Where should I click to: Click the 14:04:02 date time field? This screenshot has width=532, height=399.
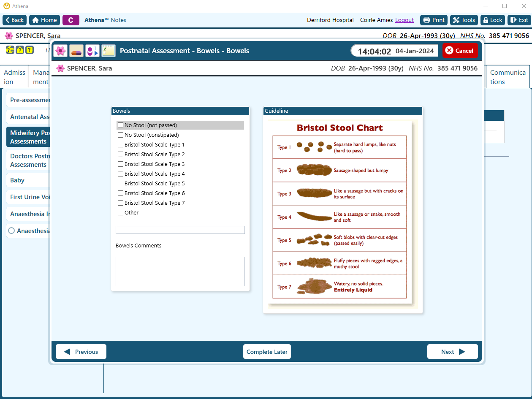pos(394,51)
